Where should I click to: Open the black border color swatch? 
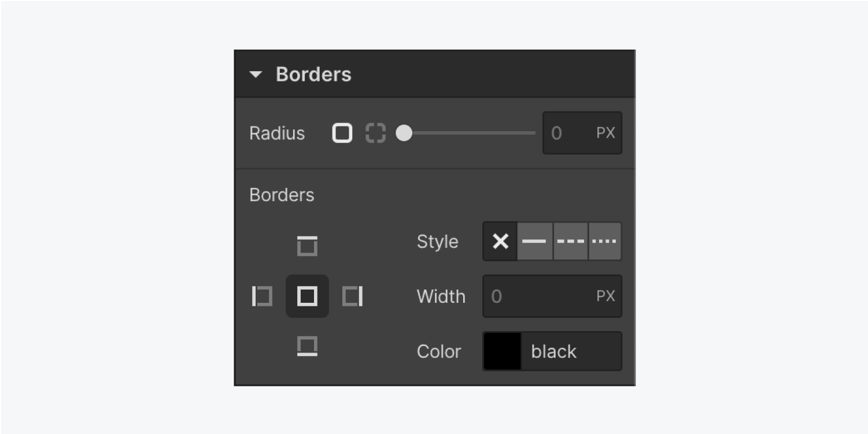tap(502, 351)
